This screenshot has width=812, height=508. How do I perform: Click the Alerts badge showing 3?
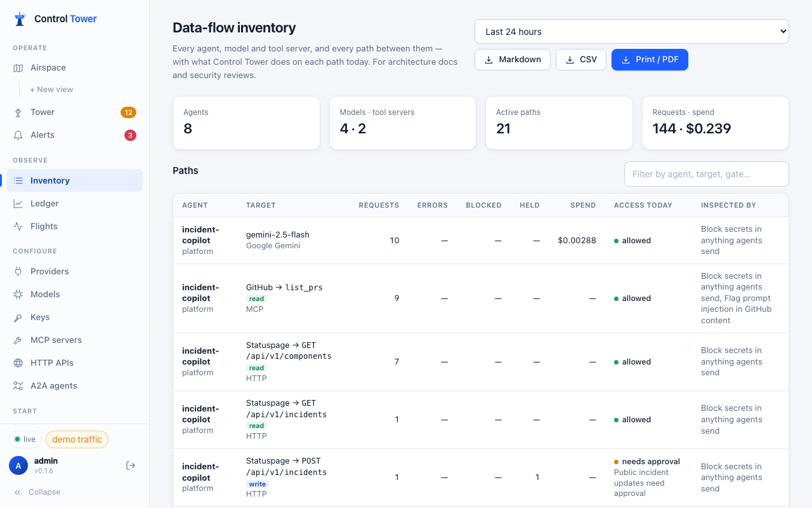(130, 135)
